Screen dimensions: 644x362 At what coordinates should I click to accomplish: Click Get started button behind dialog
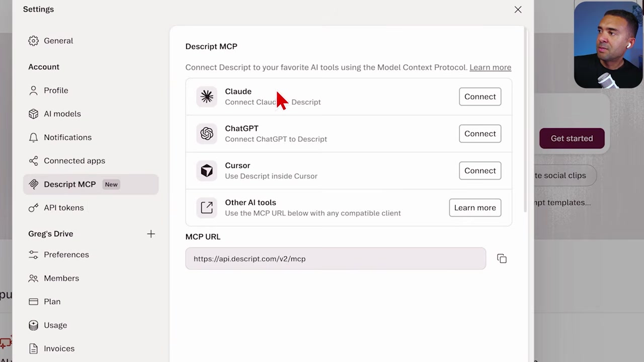coord(572,138)
